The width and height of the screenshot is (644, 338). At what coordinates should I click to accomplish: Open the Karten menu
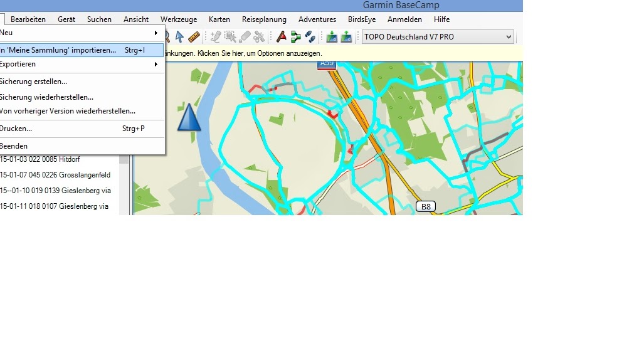tap(219, 19)
